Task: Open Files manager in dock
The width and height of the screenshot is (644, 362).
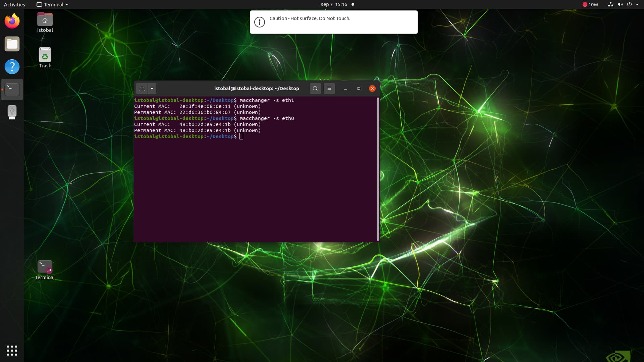Action: [x=12, y=44]
